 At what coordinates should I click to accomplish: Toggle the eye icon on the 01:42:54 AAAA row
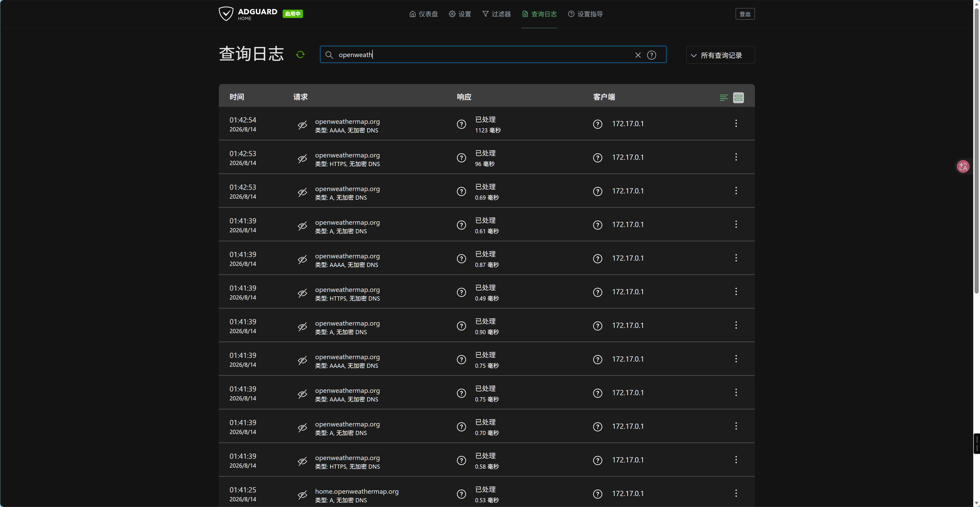point(302,125)
